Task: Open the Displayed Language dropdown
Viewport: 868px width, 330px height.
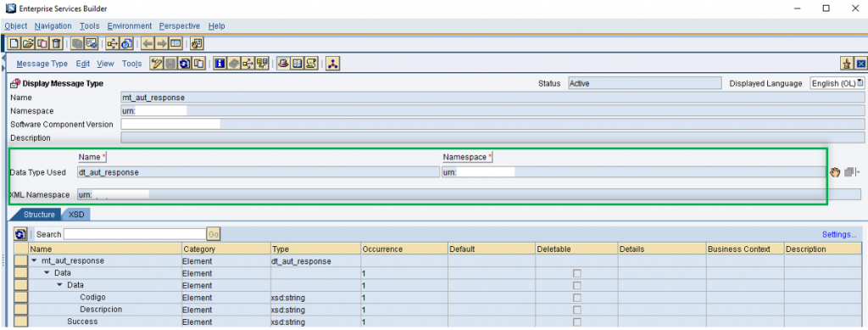Action: [x=837, y=83]
